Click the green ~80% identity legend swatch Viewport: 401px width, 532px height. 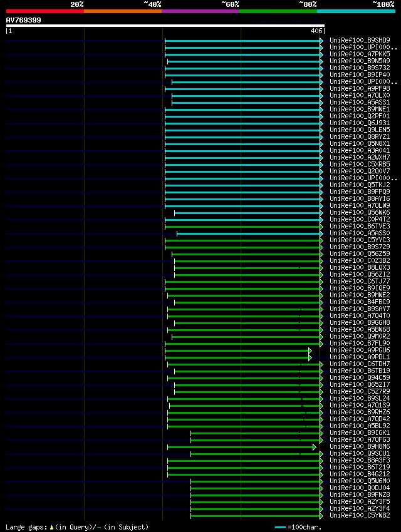(278, 11)
